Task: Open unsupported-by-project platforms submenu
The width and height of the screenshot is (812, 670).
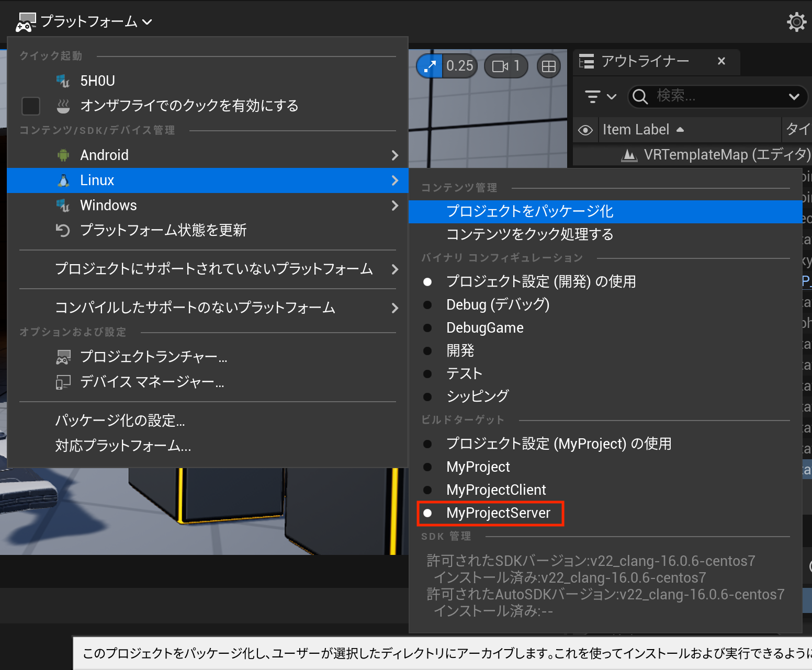Action: click(x=208, y=269)
